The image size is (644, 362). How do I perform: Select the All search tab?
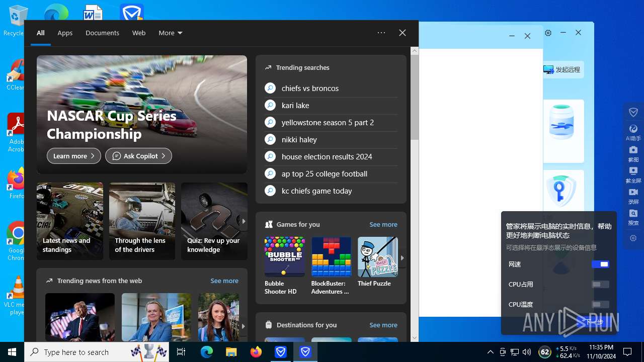point(41,33)
